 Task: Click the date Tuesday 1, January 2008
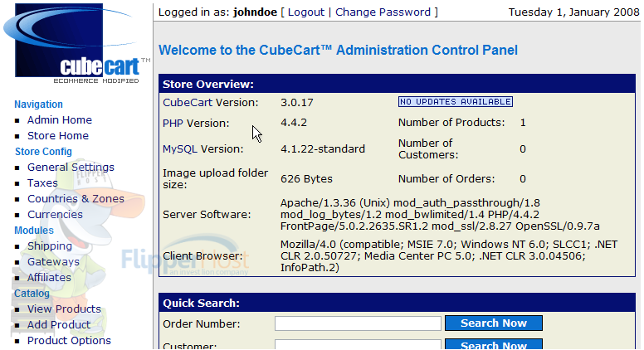click(x=573, y=12)
